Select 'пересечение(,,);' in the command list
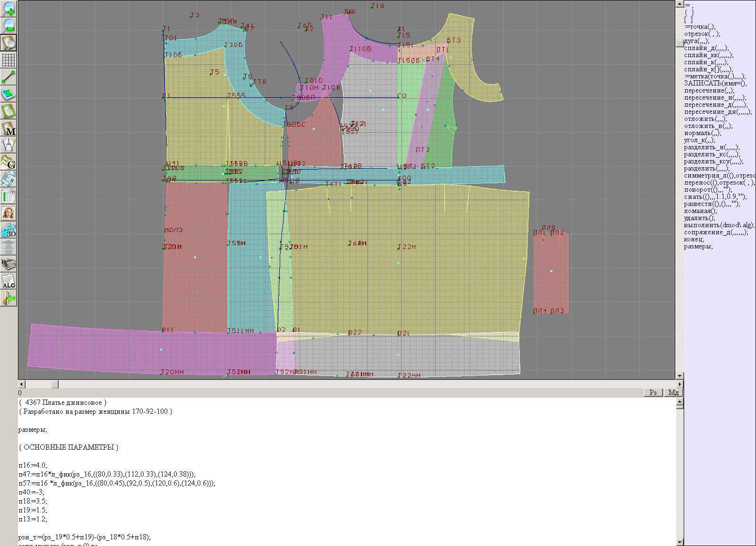 coord(709,91)
